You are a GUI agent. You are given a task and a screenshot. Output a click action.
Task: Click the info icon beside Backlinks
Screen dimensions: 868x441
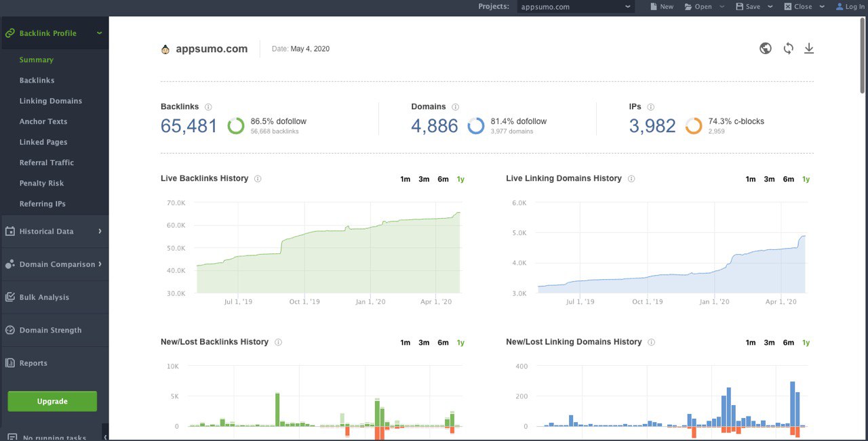coord(208,107)
